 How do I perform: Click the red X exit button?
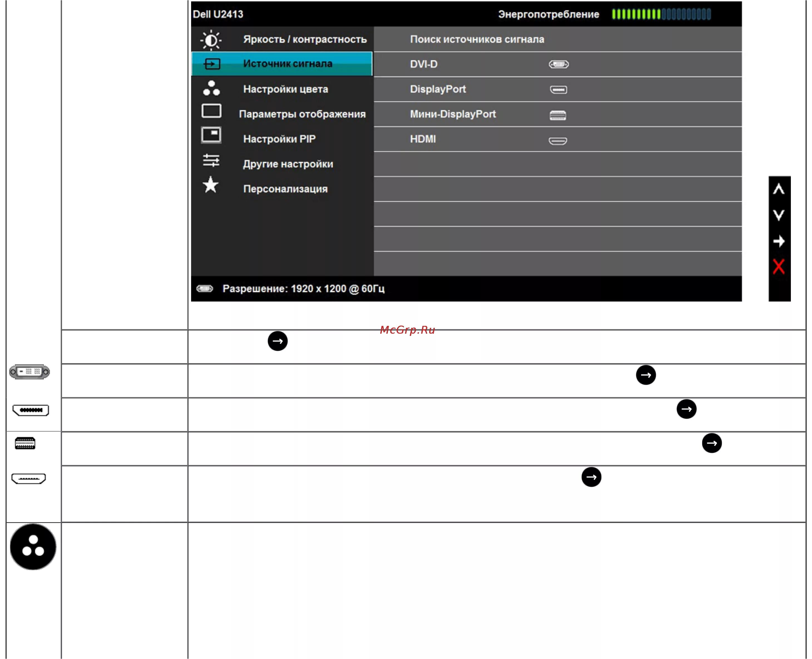pos(779,266)
